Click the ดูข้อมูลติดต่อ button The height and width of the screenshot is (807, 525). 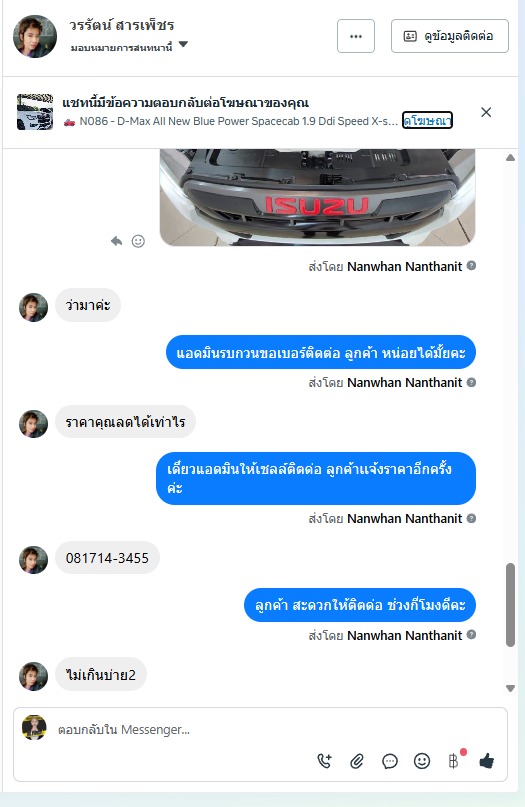click(450, 36)
